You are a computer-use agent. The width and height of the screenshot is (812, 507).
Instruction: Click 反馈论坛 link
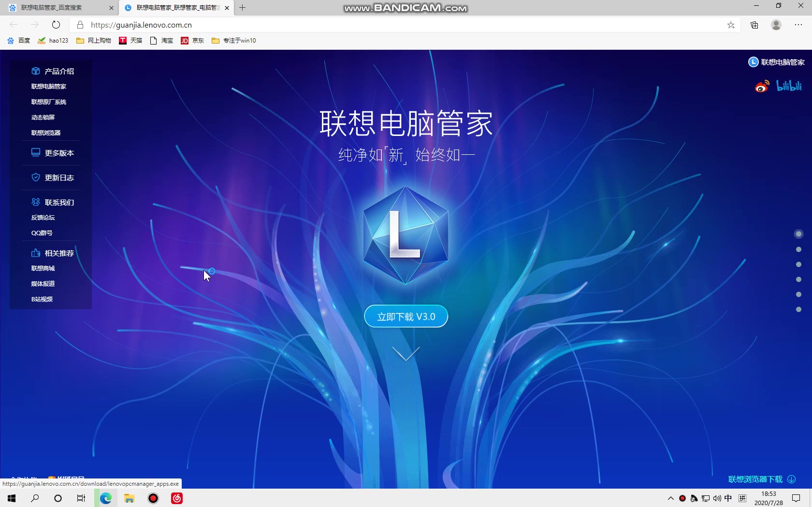click(x=43, y=218)
